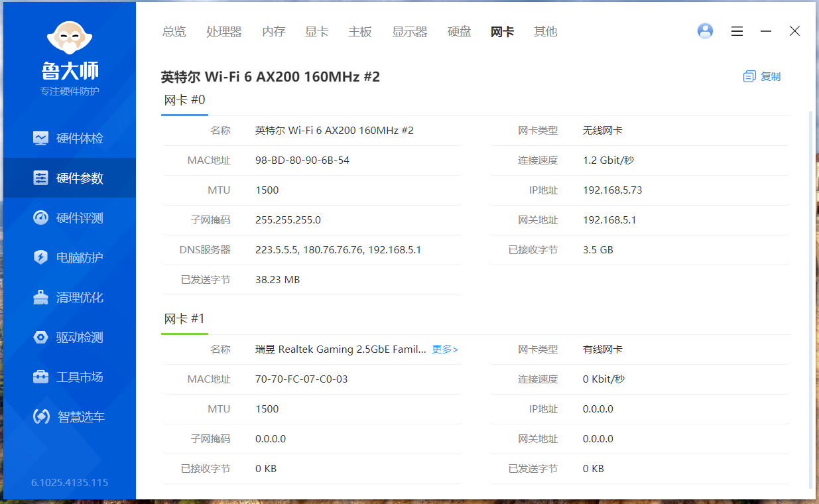This screenshot has height=504, width=819.
Task: Click MAC address 70-70-FC-07-C0-03
Action: 302,379
